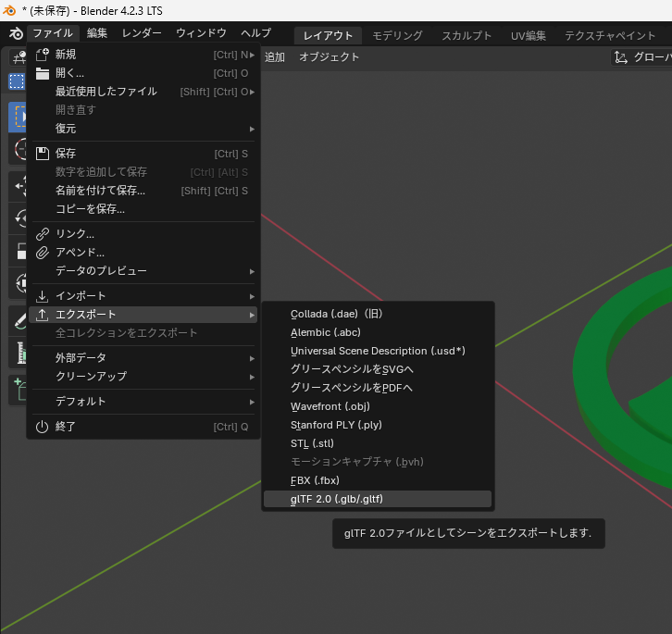
Task: Click the paperclip icon beside アペンド
Action: (x=42, y=253)
